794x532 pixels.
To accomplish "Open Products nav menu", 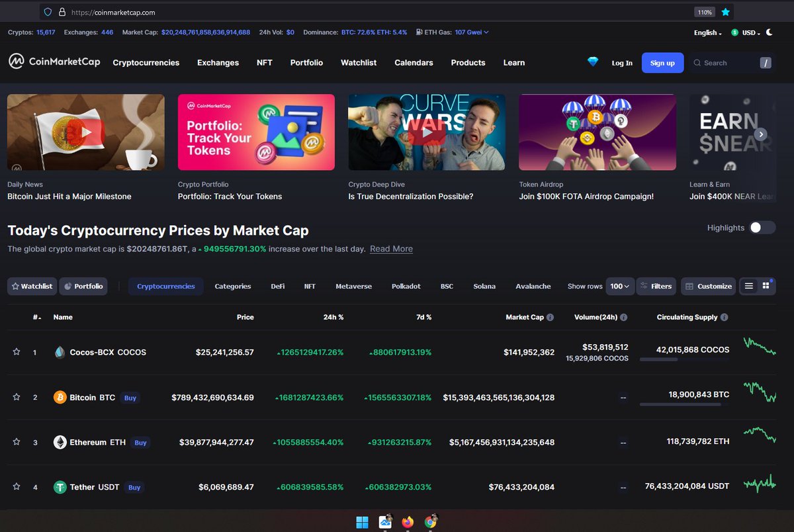I will tap(468, 62).
